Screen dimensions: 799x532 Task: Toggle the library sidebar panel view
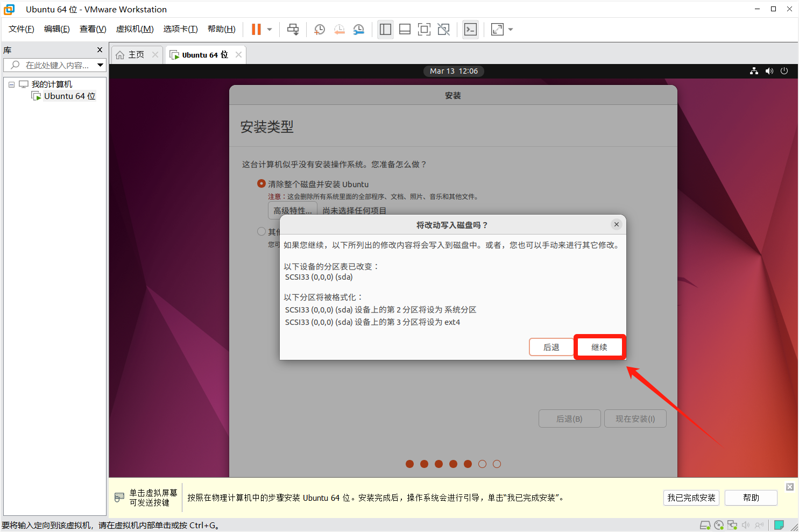[385, 30]
